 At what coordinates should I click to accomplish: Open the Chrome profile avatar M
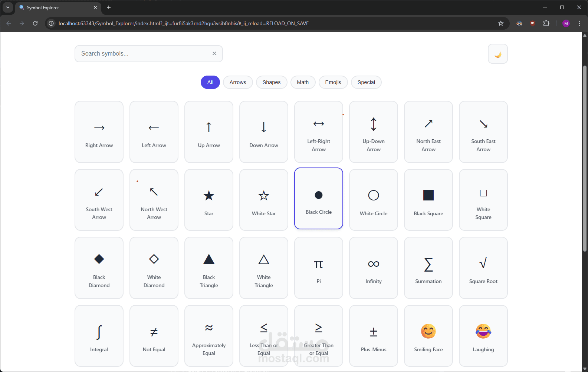coord(566,23)
